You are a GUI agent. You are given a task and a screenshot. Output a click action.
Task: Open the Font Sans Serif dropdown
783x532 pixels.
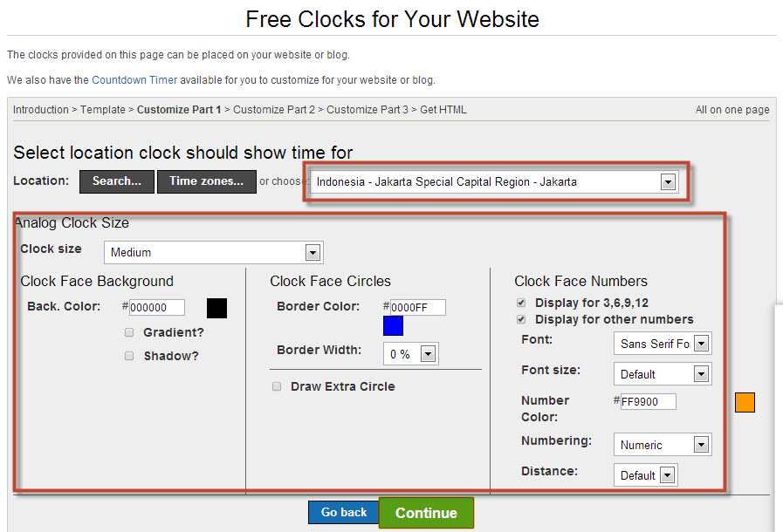pos(663,344)
